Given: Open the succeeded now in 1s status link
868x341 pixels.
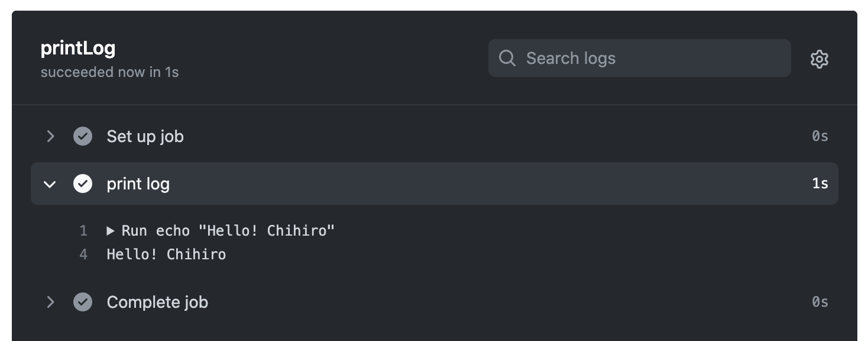Looking at the screenshot, I should click(109, 72).
